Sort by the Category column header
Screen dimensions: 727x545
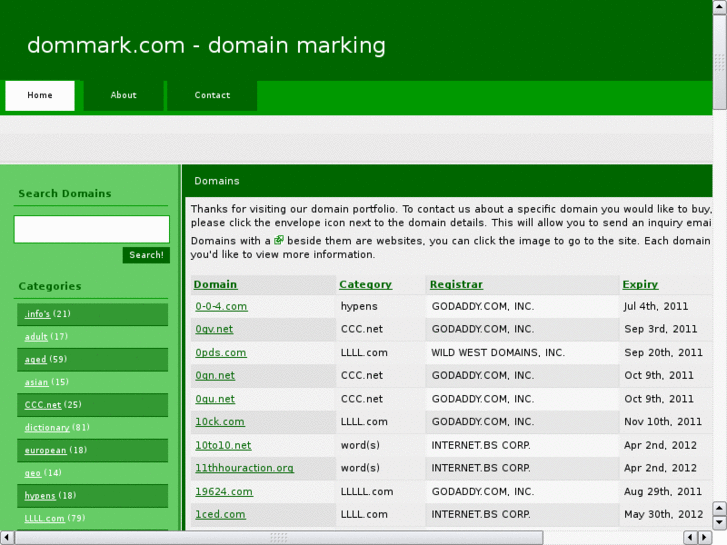[x=365, y=285]
